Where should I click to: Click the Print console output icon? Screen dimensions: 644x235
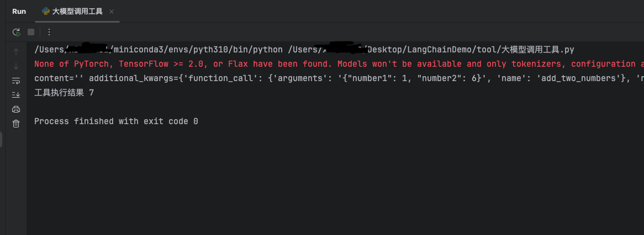tap(16, 109)
